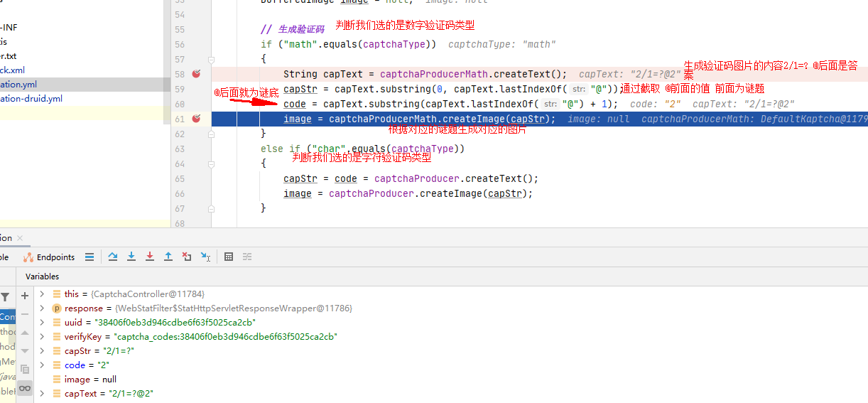Expand the 'verifyKey' variable node
Image resolution: width=868 pixels, height=403 pixels.
coord(42,336)
